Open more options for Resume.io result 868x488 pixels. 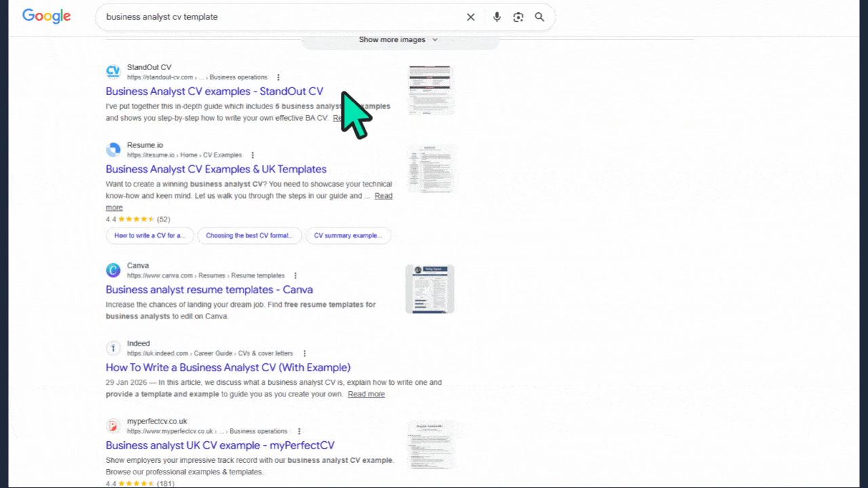pos(253,155)
